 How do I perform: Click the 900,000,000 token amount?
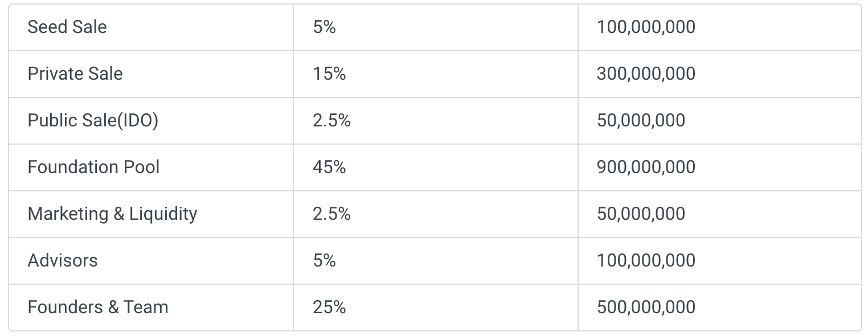(x=646, y=167)
